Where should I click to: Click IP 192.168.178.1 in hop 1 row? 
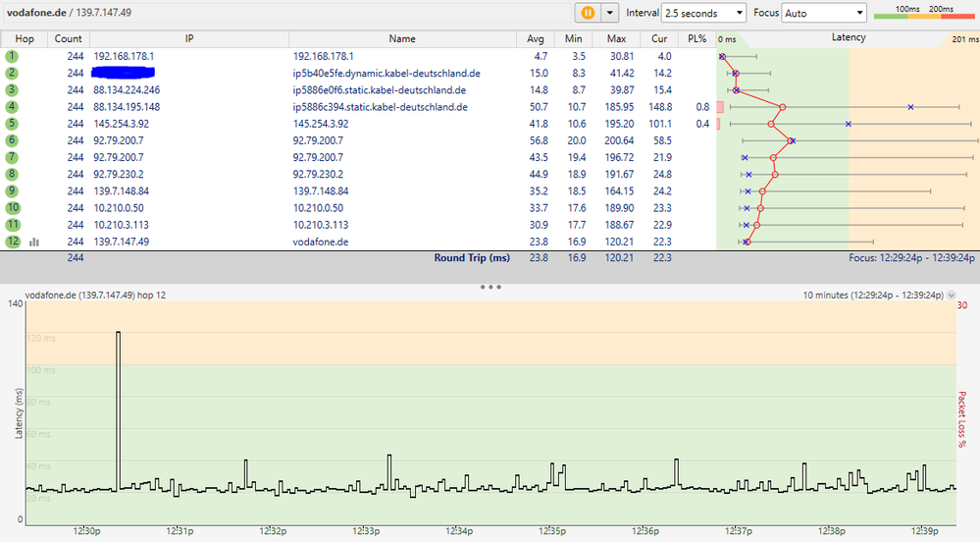coord(124,56)
